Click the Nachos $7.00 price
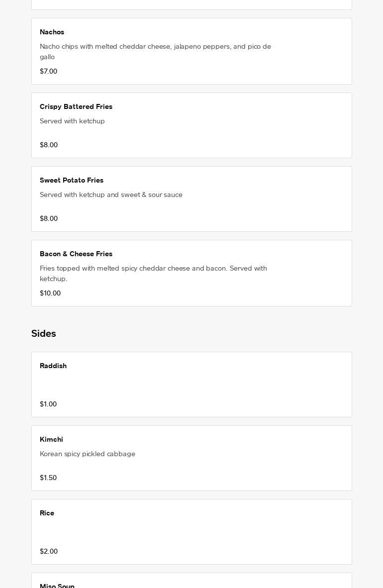This screenshot has height=588, width=383. click(49, 71)
